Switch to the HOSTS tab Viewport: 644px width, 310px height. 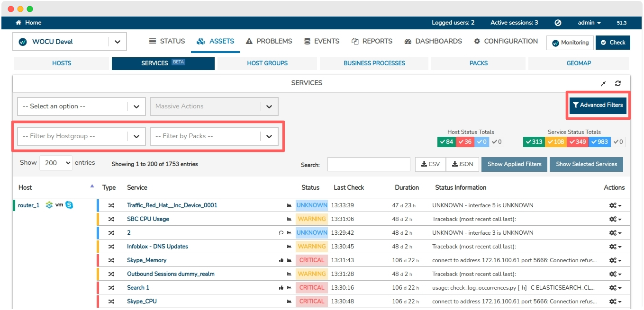tap(62, 63)
